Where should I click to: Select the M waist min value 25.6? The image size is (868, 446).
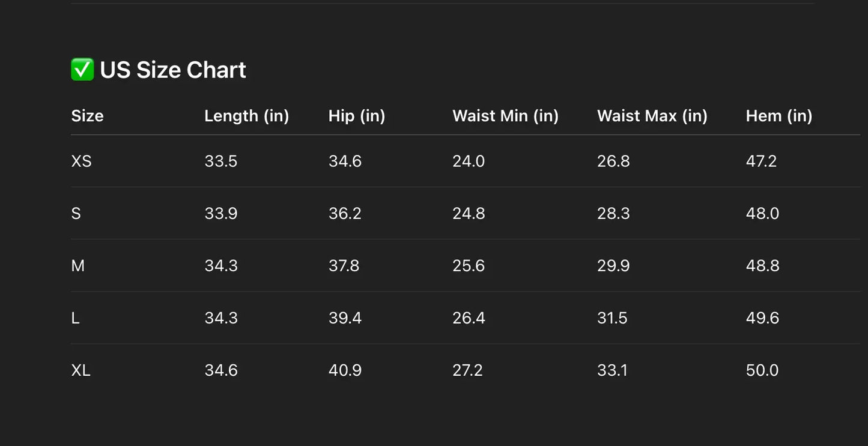click(468, 266)
